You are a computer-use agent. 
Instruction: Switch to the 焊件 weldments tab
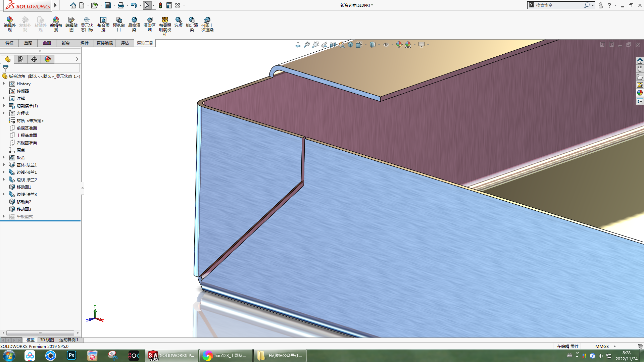coord(85,43)
